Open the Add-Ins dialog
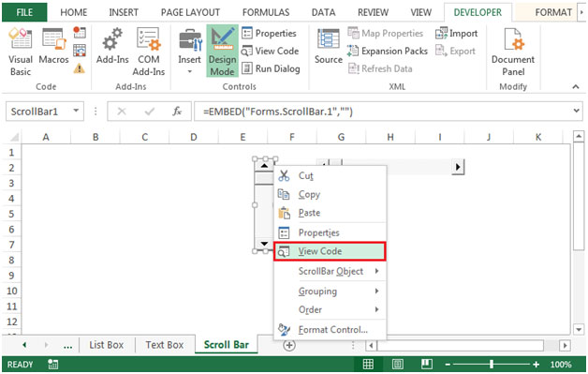588x374 pixels. click(x=112, y=46)
